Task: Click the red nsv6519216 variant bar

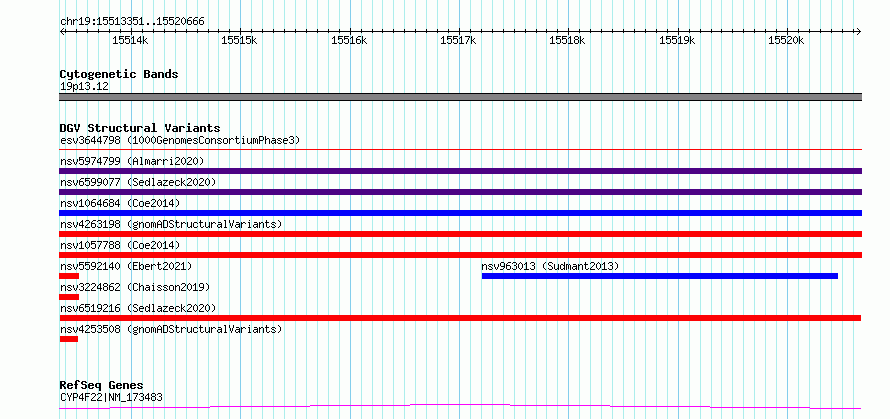Action: click(x=460, y=318)
